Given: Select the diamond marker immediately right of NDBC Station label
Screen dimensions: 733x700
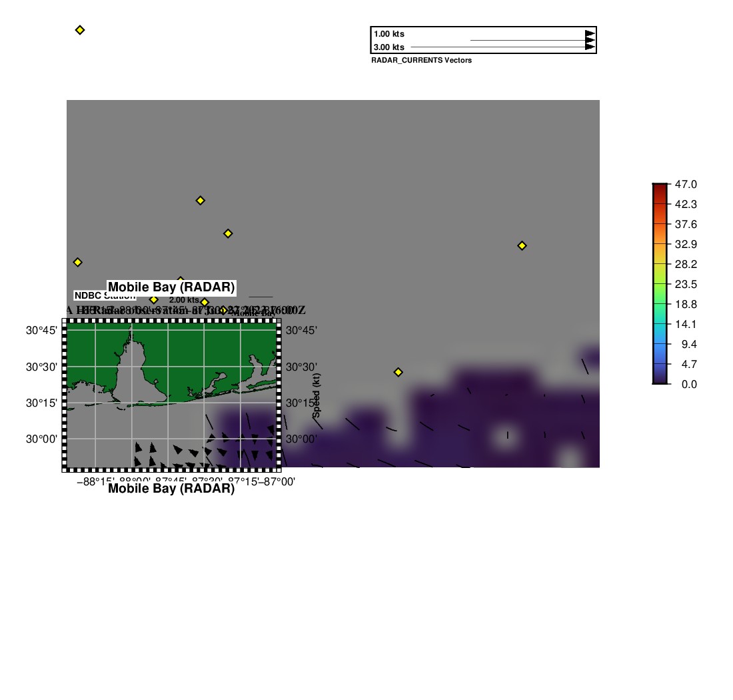Looking at the screenshot, I should [x=153, y=300].
